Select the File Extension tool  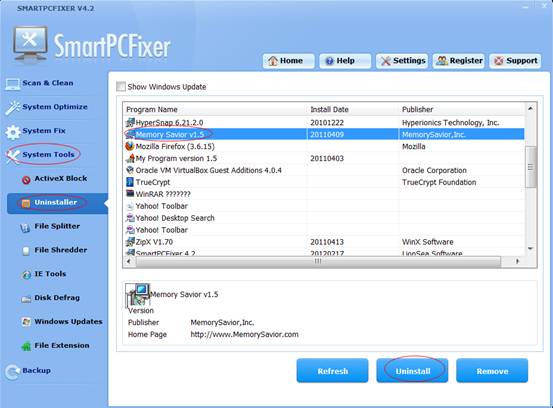click(62, 346)
